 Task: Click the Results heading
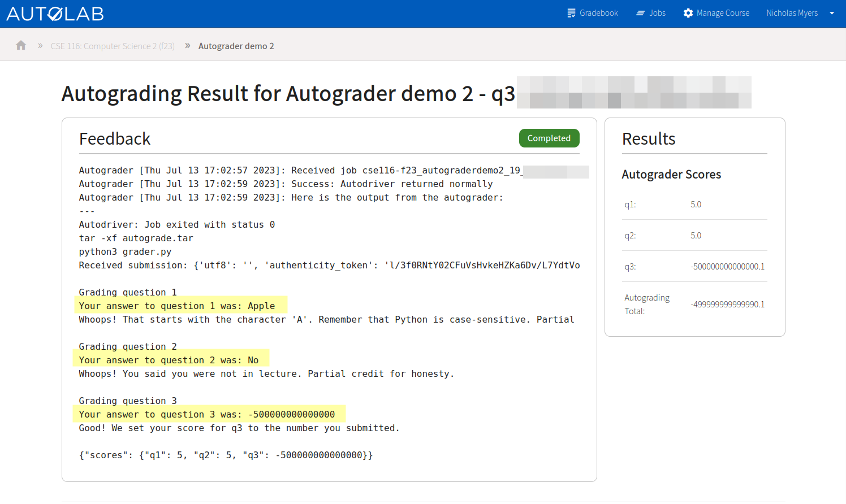pyautogui.click(x=649, y=139)
